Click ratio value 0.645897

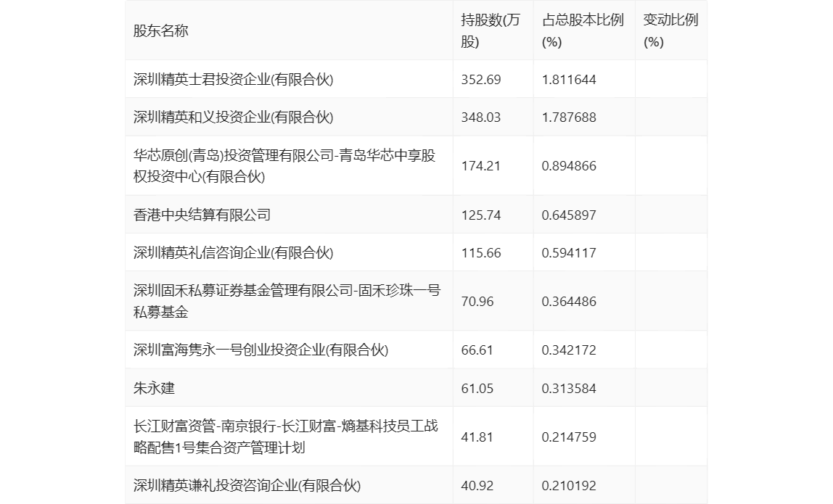click(569, 215)
